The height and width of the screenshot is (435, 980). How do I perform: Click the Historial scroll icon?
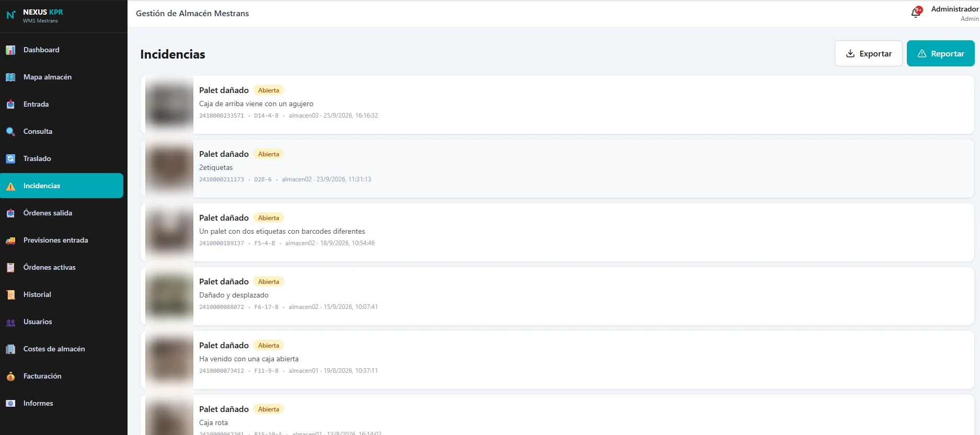coord(10,295)
